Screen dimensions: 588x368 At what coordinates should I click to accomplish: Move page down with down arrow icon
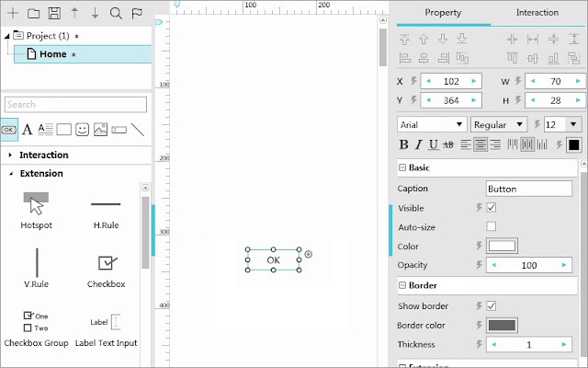pos(96,13)
